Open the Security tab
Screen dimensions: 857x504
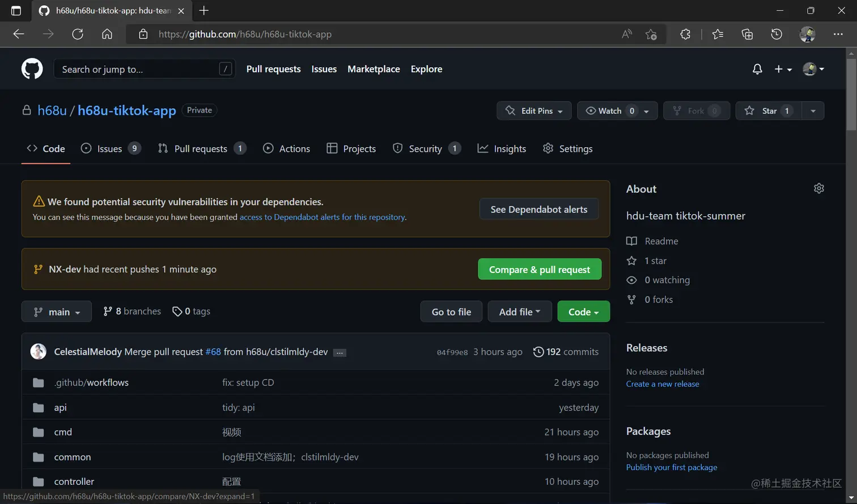click(426, 148)
